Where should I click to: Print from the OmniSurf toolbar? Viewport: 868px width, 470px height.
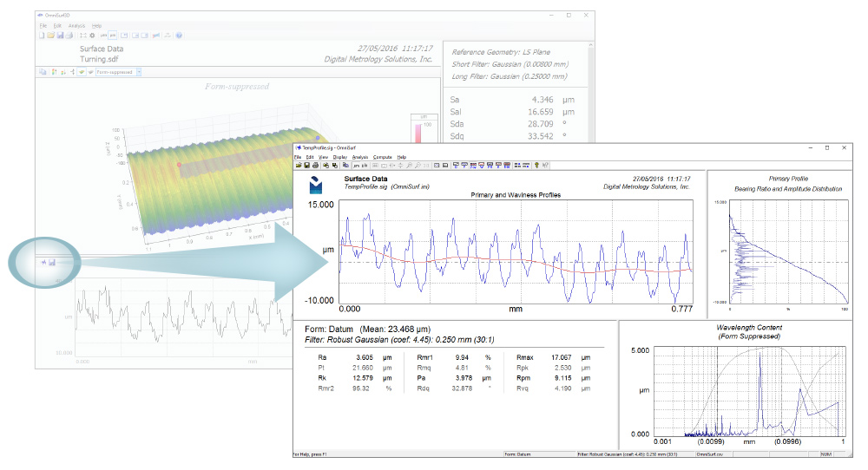(316, 165)
